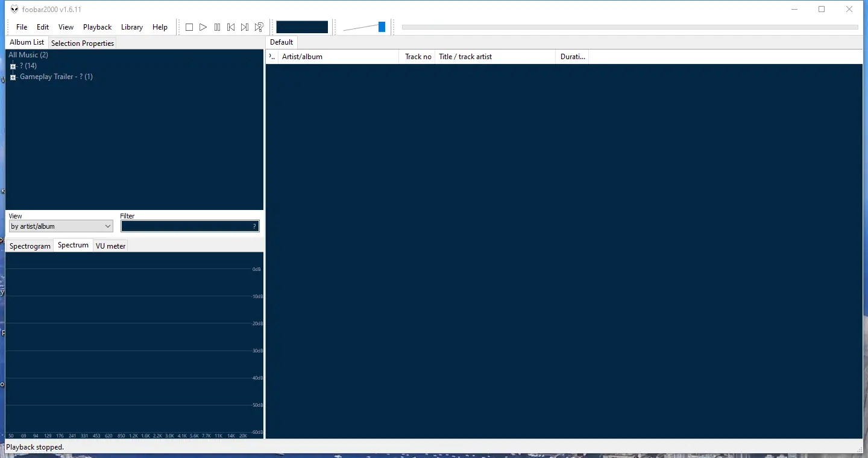Show the Spectrogram visualization tab
Image resolution: width=868 pixels, height=458 pixels.
click(x=30, y=246)
